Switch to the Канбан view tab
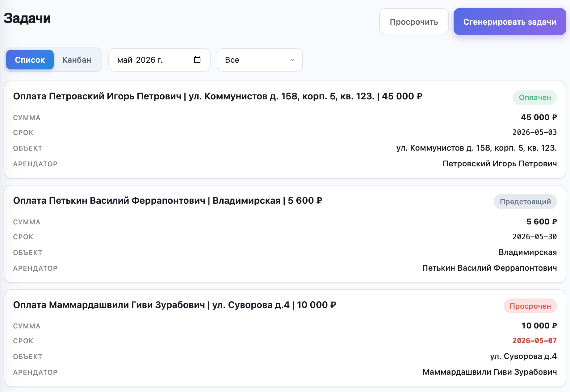This screenshot has width=570, height=392. [x=77, y=60]
